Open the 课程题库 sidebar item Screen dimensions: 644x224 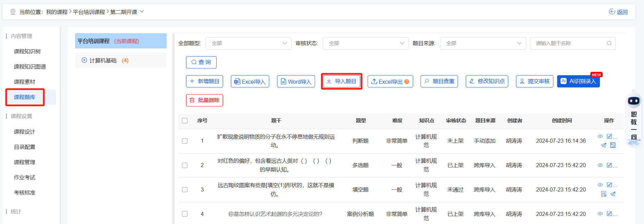click(x=24, y=97)
